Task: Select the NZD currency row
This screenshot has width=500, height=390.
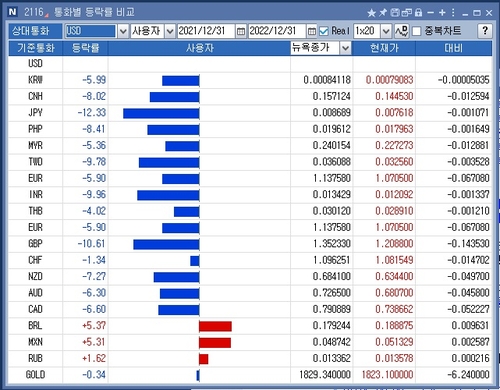Action: [250, 277]
